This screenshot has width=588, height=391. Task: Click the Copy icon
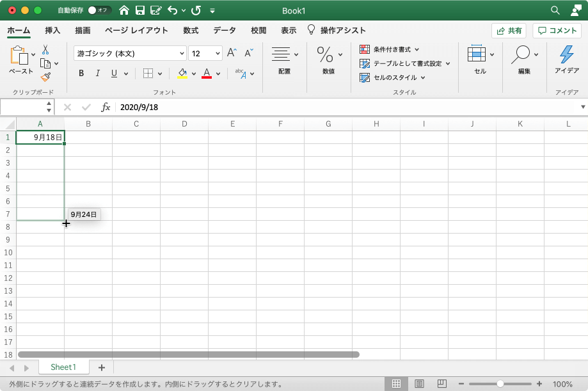pos(45,63)
